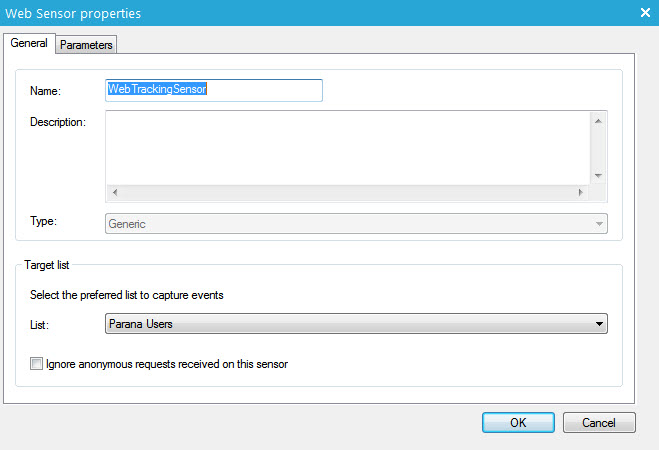Click the Web Sensor properties title bar
Screen dimensions: 659x450
coord(300,13)
